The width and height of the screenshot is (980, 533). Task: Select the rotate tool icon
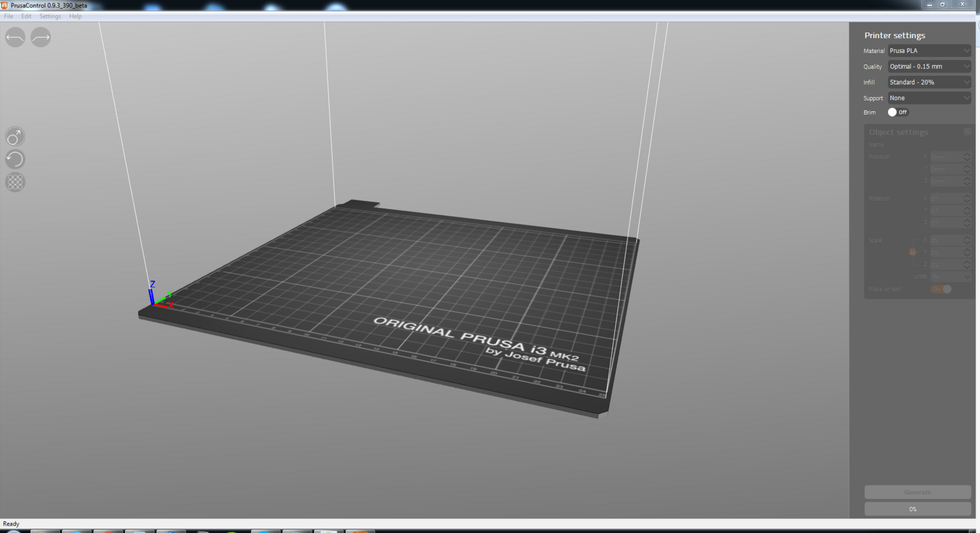(x=15, y=159)
